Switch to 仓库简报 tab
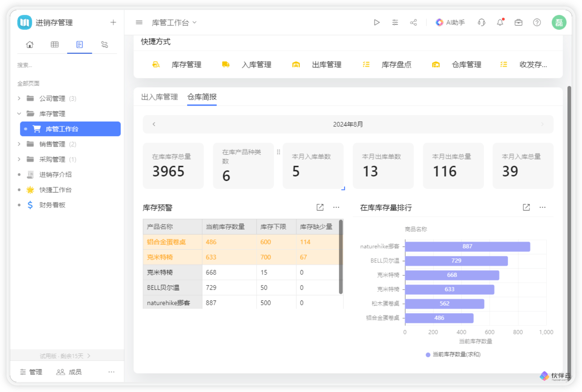Screen dimensions: 582x392 coord(202,97)
